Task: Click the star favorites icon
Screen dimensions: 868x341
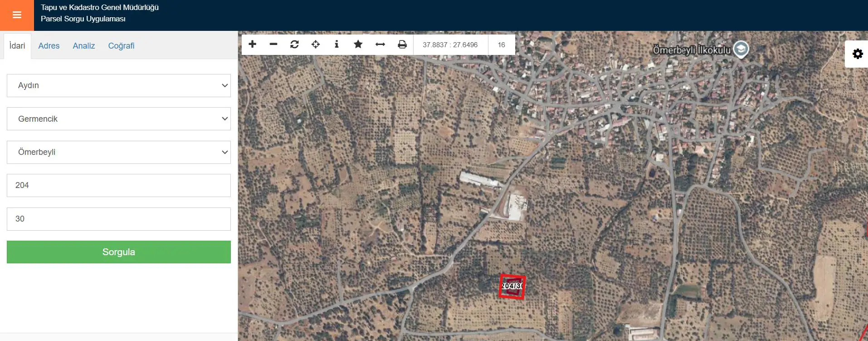Action: [358, 44]
